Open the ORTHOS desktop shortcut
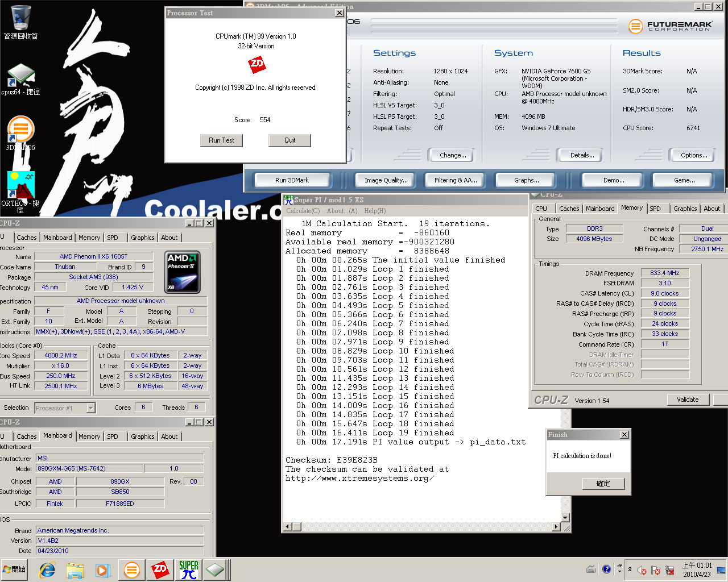 pos(20,192)
